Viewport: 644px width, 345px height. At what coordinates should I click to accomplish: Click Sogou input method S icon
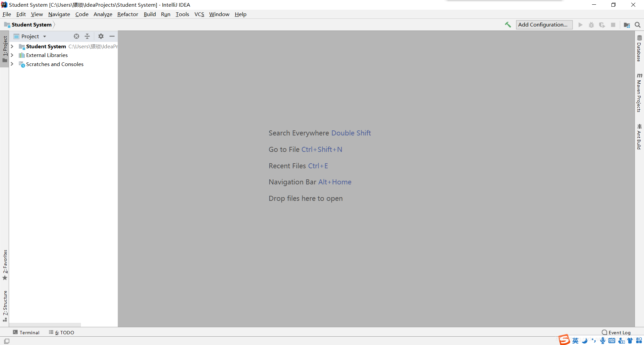click(x=564, y=340)
